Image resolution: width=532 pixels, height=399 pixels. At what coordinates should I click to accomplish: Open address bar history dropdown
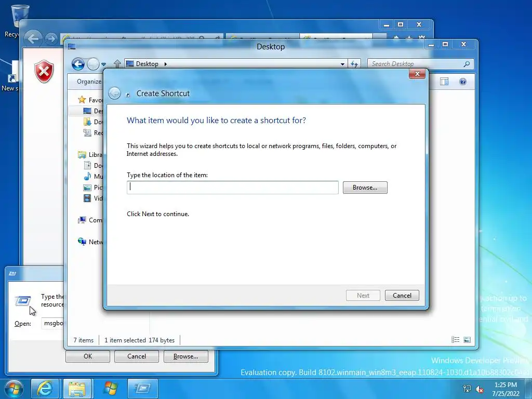pos(342,64)
